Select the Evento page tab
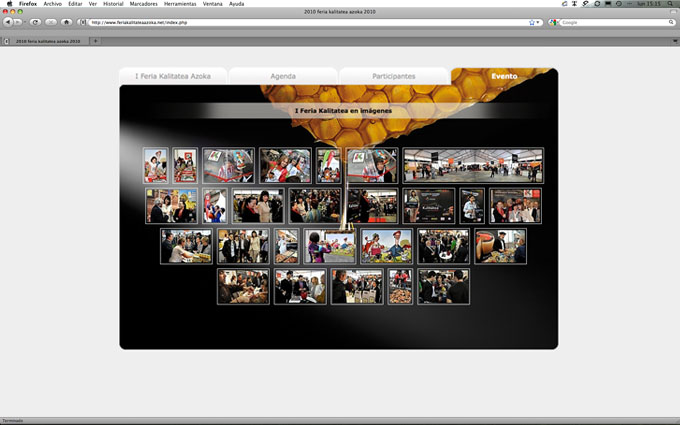Screen dimensions: 680x425 click(x=504, y=76)
